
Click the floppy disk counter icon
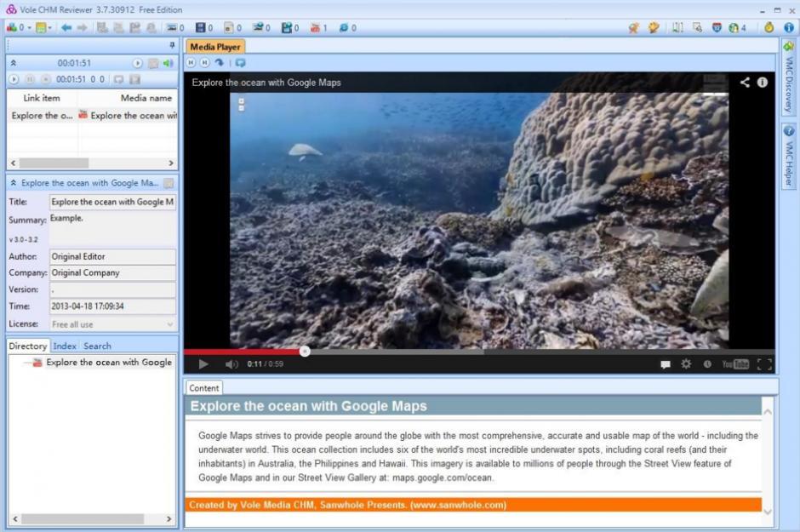[x=201, y=27]
